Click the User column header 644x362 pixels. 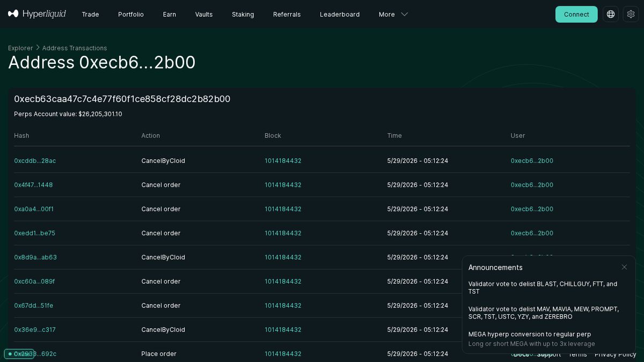tap(518, 136)
